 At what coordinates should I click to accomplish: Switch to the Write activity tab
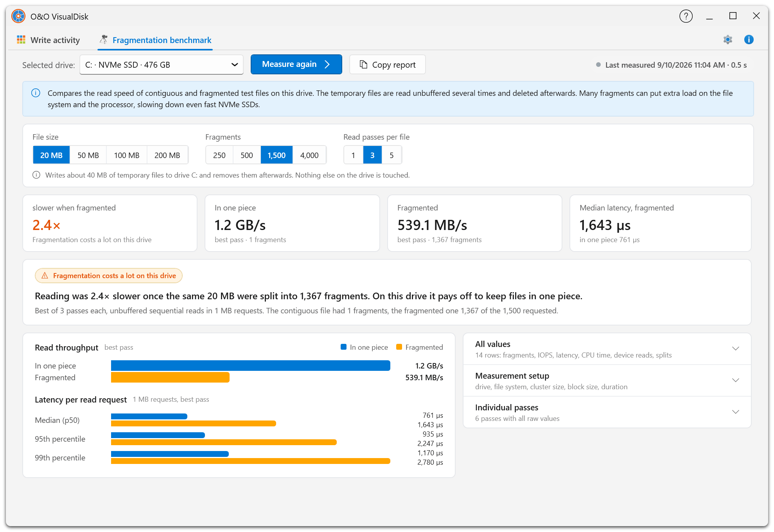[x=48, y=40]
